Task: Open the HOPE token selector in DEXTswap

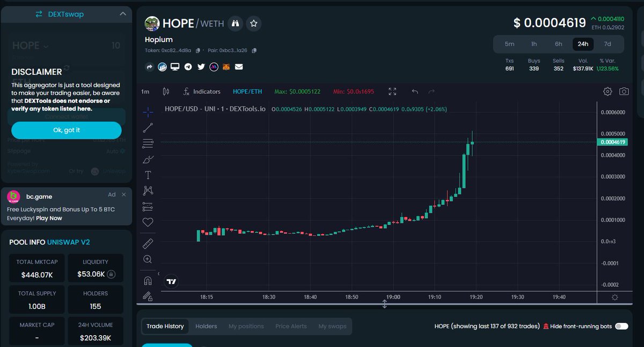Action: 30,46
